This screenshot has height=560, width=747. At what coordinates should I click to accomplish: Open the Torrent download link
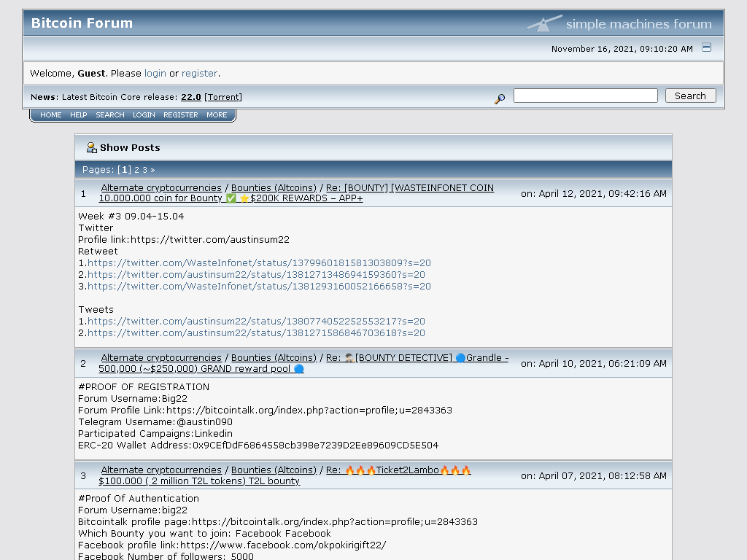[x=223, y=97]
